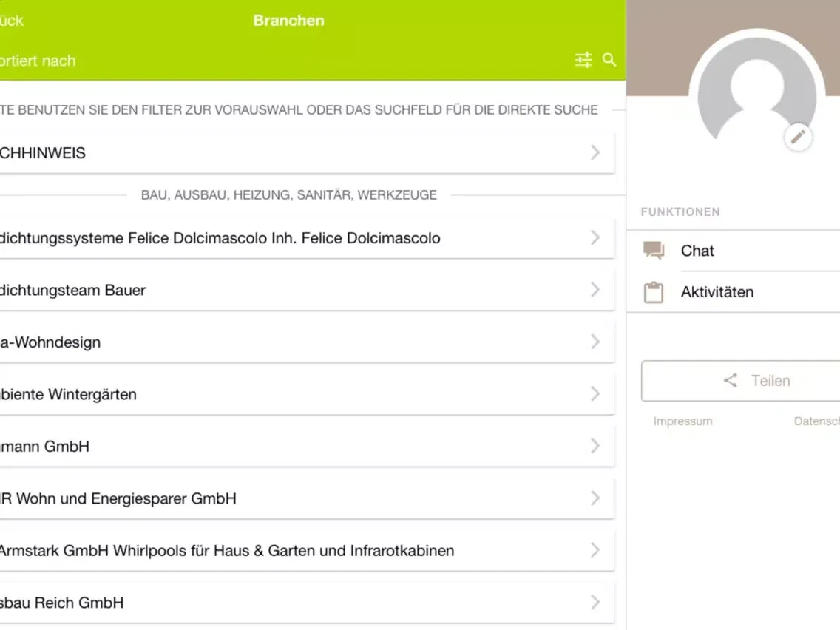Click the Chat speech bubble icon
The image size is (840, 630).
pyautogui.click(x=654, y=250)
